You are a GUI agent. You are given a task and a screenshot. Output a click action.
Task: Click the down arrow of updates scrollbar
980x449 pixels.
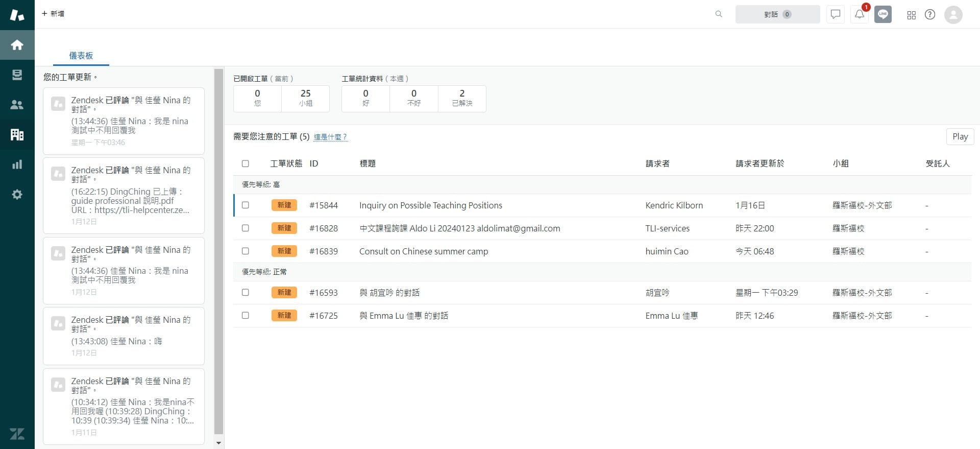click(x=219, y=443)
